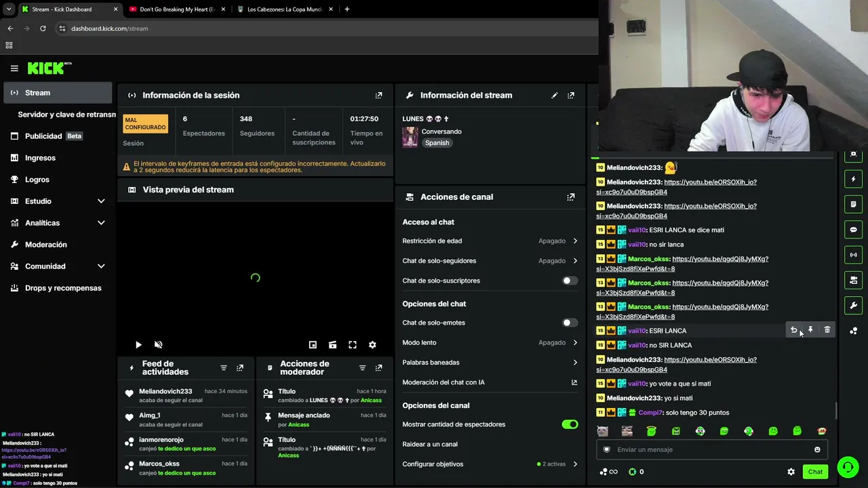The height and width of the screenshot is (488, 868).
Task: Filter the Feed de actividades list
Action: click(223, 368)
